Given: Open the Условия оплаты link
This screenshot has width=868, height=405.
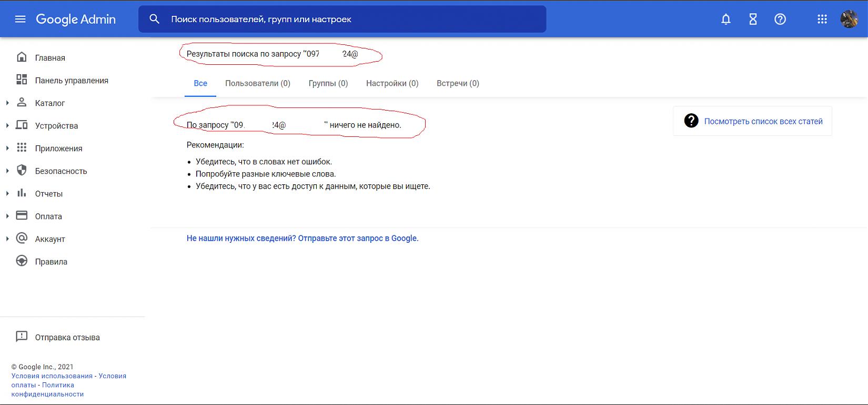Looking at the screenshot, I should [x=69, y=380].
